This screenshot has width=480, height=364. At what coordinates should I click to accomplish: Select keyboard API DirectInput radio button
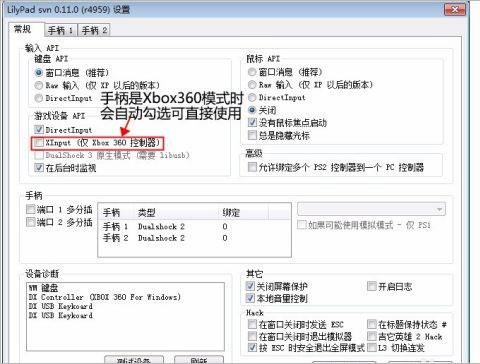pyautogui.click(x=39, y=98)
